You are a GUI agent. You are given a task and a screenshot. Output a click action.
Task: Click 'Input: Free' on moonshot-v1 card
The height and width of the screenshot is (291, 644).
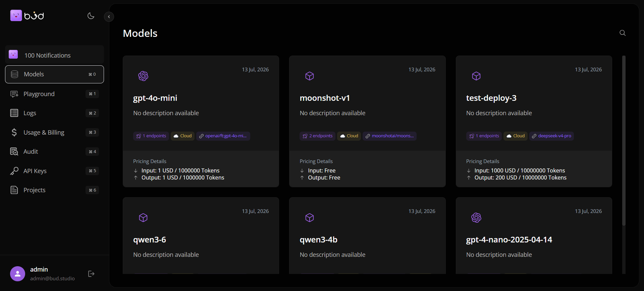click(322, 171)
